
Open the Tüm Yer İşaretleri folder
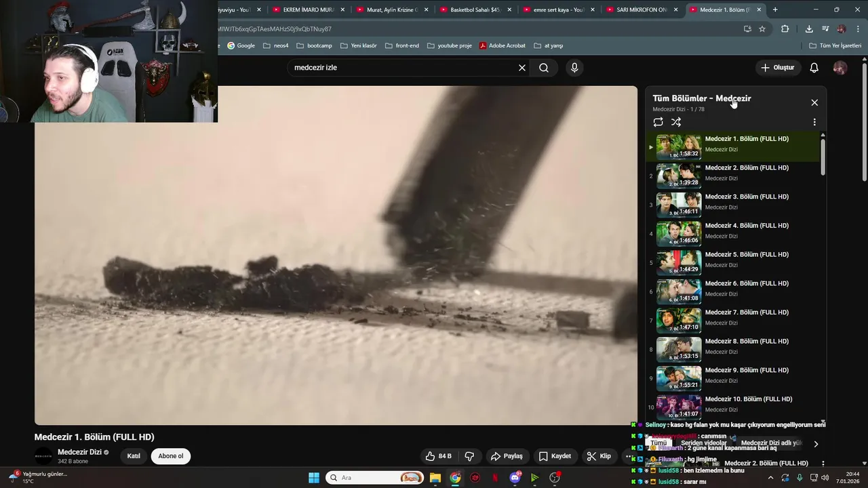tap(835, 45)
